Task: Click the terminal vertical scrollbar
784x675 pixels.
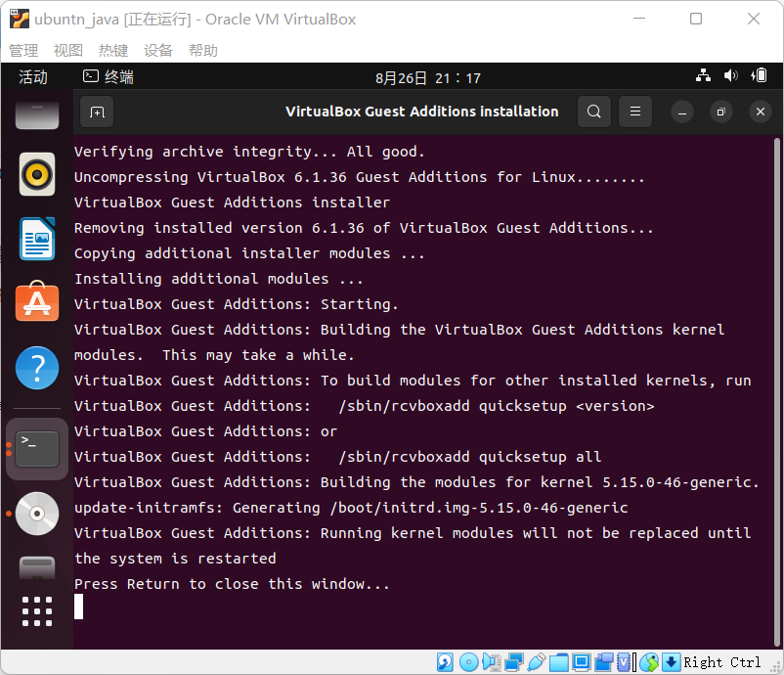Action: (777, 391)
